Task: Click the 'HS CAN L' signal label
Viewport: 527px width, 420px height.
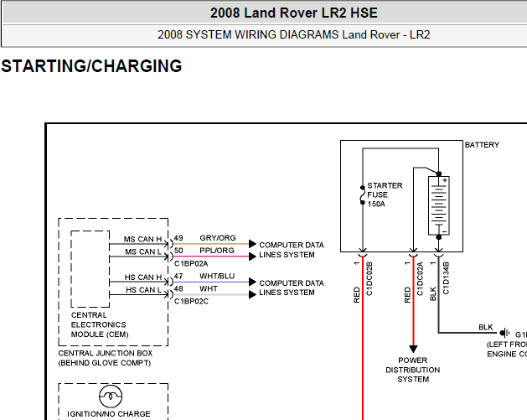Action: click(x=144, y=290)
